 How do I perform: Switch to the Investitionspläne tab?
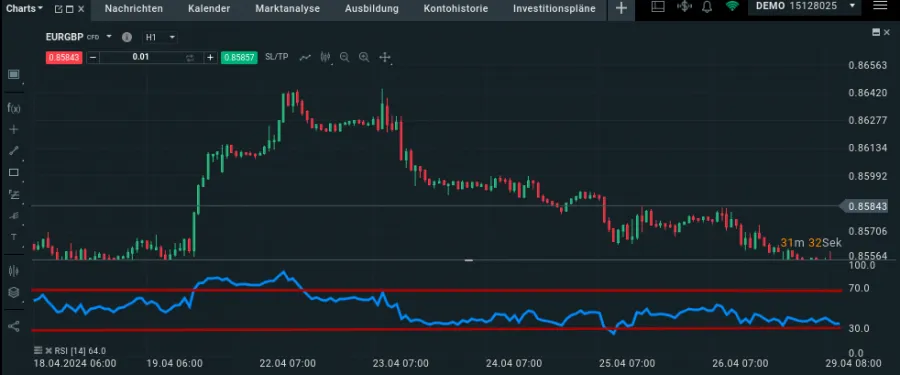[x=554, y=9]
